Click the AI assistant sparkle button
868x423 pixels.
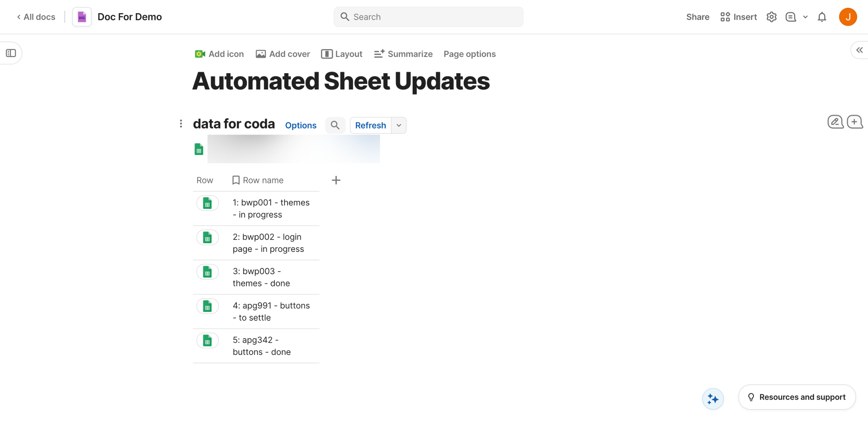pos(713,399)
